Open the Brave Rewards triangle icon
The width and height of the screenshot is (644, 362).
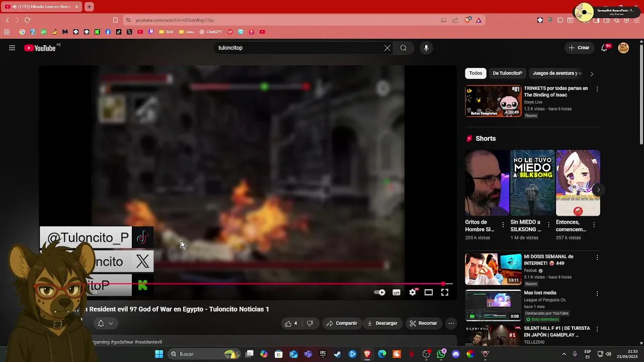(x=478, y=20)
